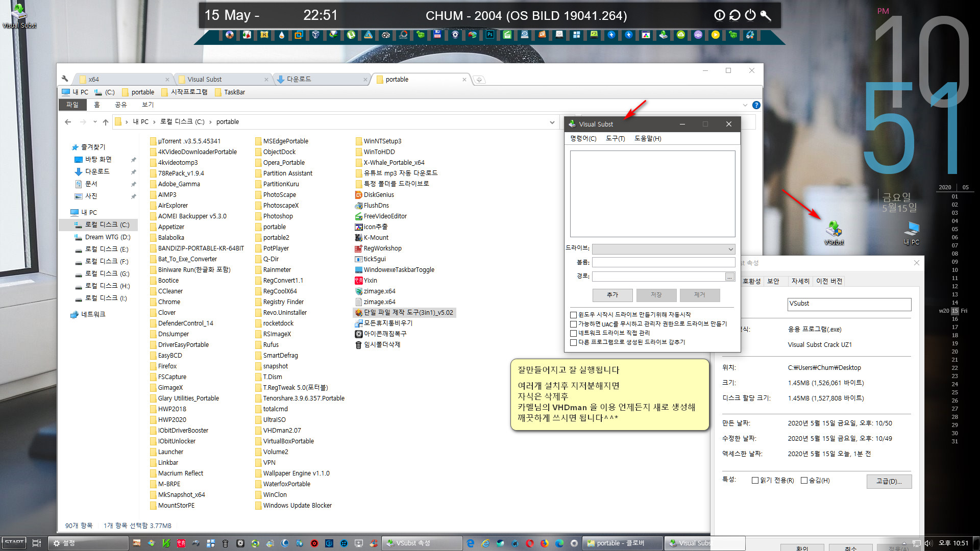This screenshot has width=980, height=551.
Task: Launch Photoshop from the dock bar
Action: click(x=489, y=35)
